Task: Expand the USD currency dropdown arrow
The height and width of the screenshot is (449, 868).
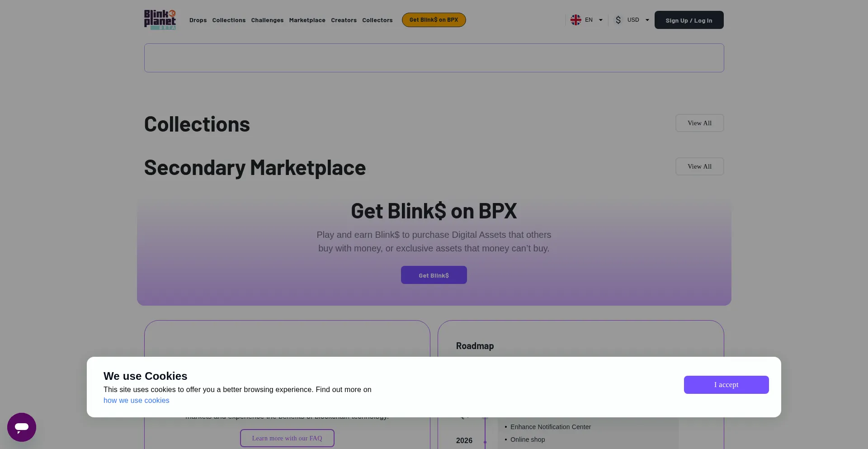Action: click(647, 20)
